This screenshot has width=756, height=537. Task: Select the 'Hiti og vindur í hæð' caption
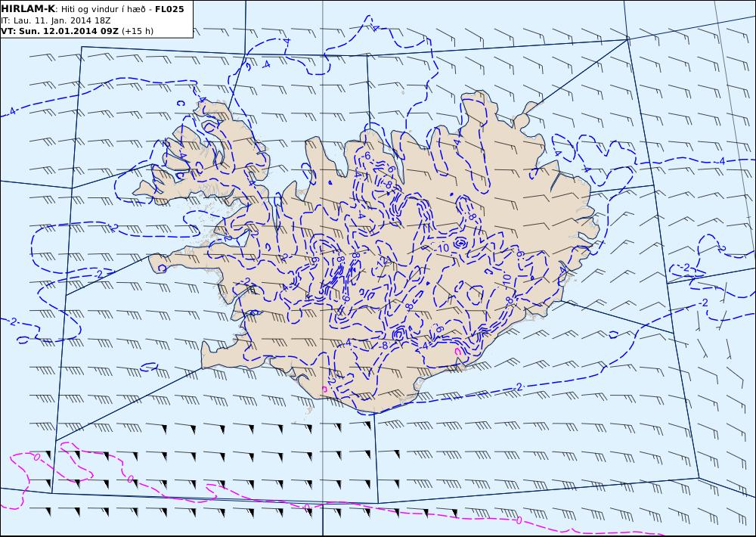103,9
